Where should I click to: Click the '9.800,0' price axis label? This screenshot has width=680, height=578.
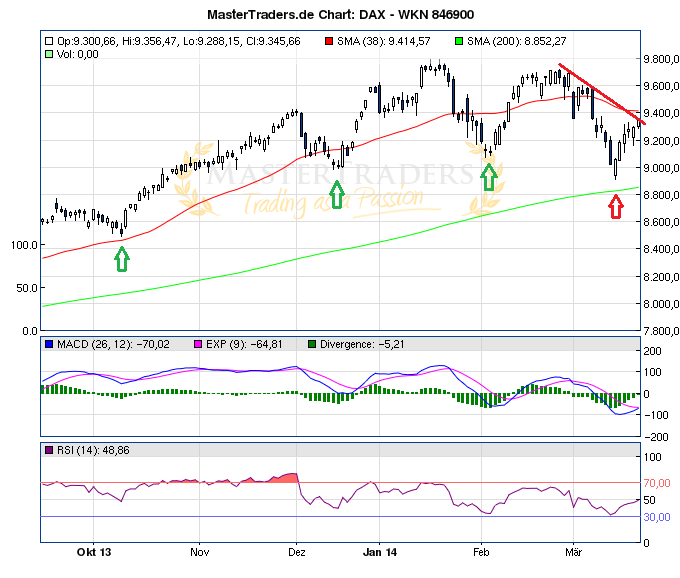click(661, 59)
